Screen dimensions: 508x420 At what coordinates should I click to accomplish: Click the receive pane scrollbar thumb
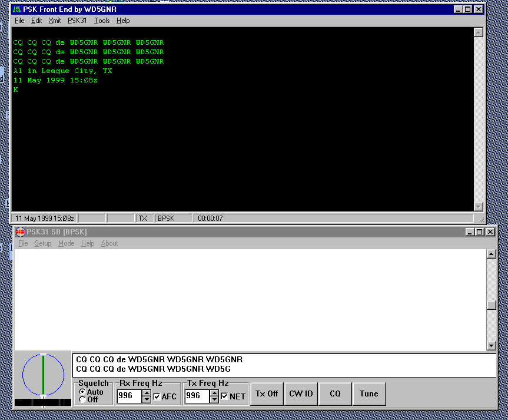pos(492,305)
